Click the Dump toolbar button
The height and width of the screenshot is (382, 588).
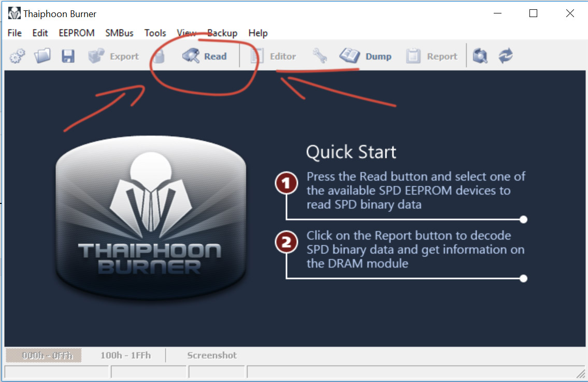(366, 56)
